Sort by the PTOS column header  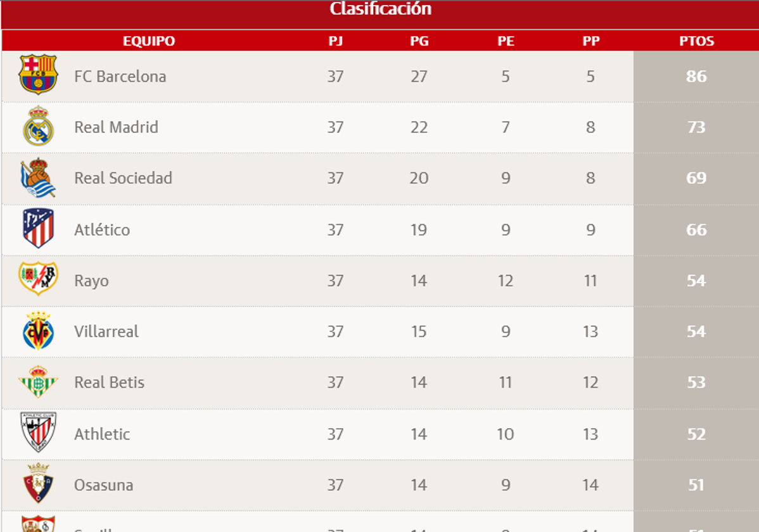point(696,41)
